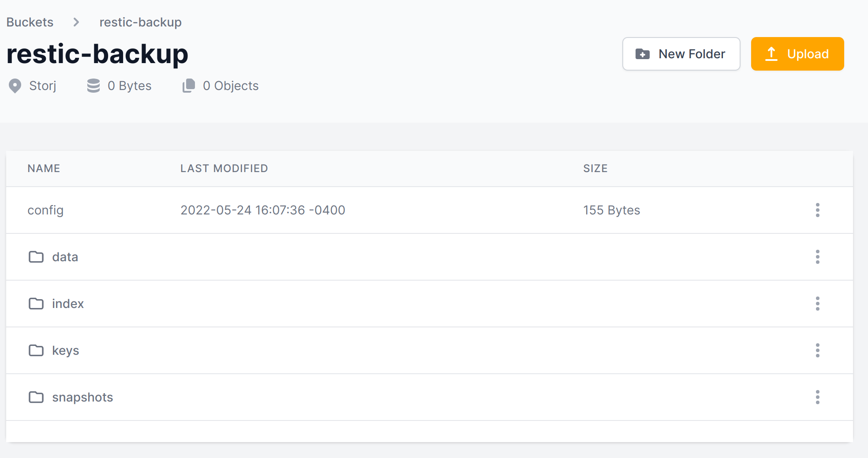Click the storage bytes database icon
This screenshot has width=868, height=458.
pyautogui.click(x=94, y=86)
